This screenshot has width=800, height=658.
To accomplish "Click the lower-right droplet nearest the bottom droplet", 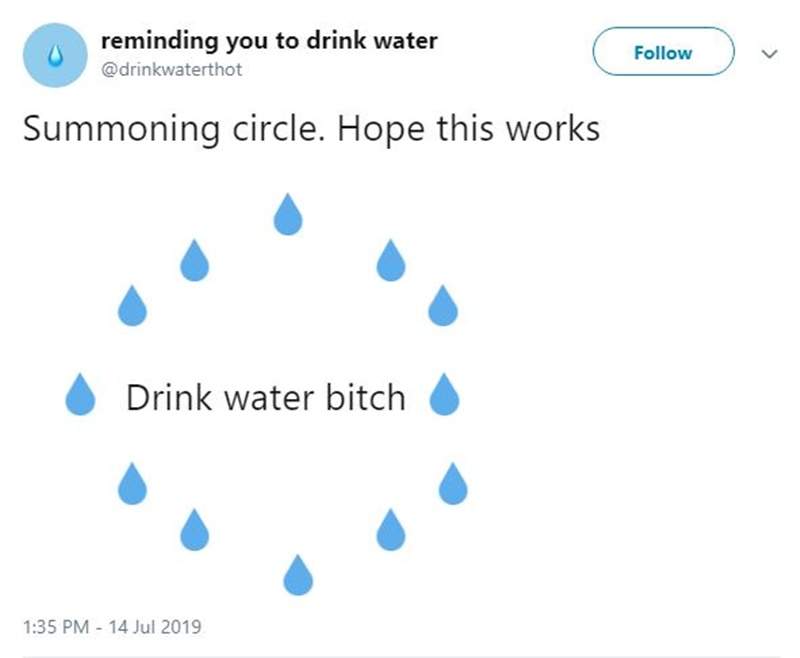I will [391, 529].
